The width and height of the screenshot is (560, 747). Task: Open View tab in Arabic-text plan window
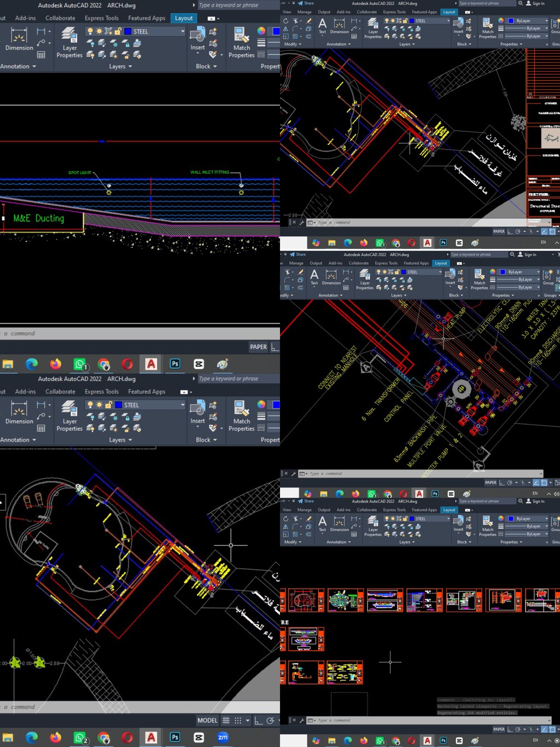pos(287,12)
